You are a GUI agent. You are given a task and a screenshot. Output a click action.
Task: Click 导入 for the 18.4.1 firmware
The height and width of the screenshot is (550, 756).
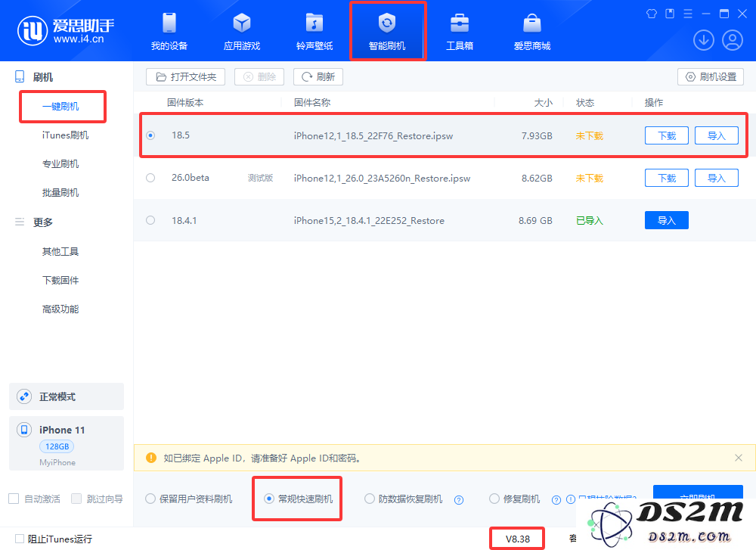[667, 220]
